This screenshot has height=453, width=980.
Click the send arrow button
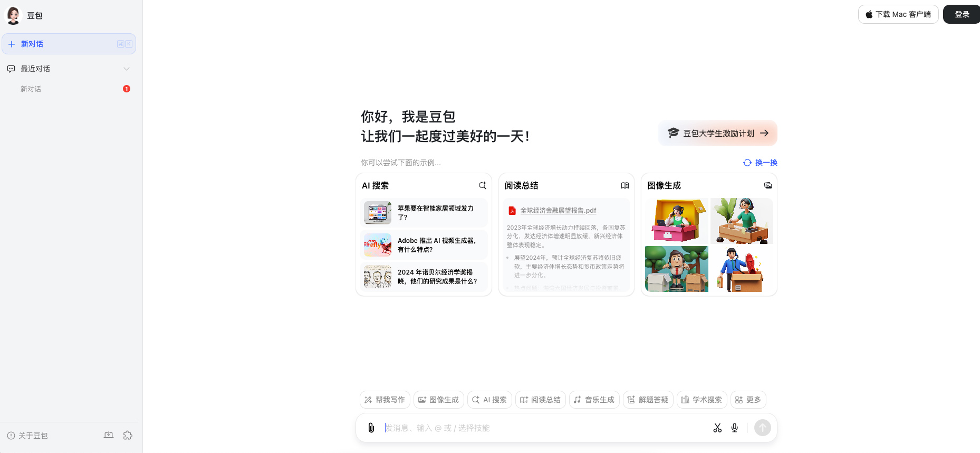(762, 428)
